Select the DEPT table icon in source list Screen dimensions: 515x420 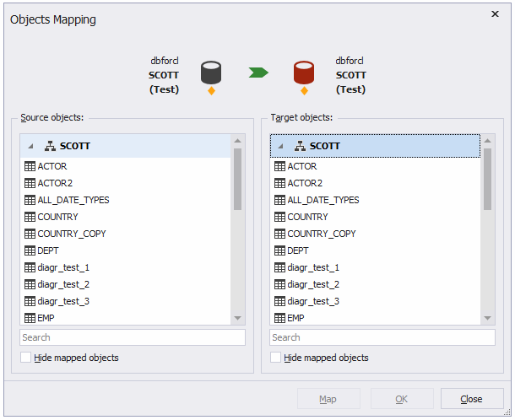click(30, 250)
